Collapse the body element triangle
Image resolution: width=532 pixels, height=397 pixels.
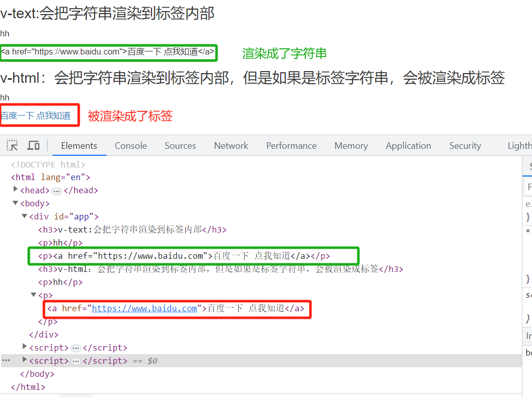pos(15,203)
